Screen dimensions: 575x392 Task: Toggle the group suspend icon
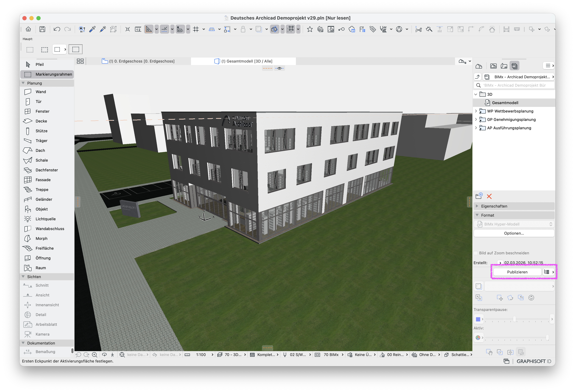click(291, 29)
